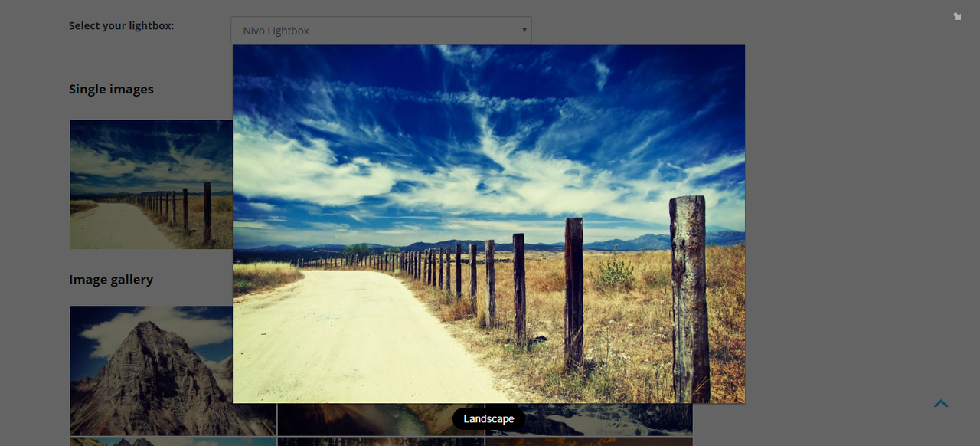Click the Single images heading
980x446 pixels.
pyautogui.click(x=111, y=89)
